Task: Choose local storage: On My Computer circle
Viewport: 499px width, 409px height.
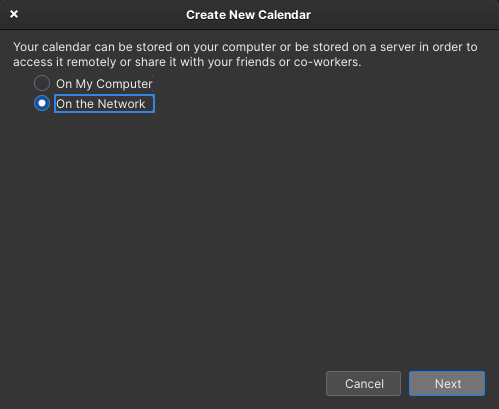Action: tap(42, 83)
